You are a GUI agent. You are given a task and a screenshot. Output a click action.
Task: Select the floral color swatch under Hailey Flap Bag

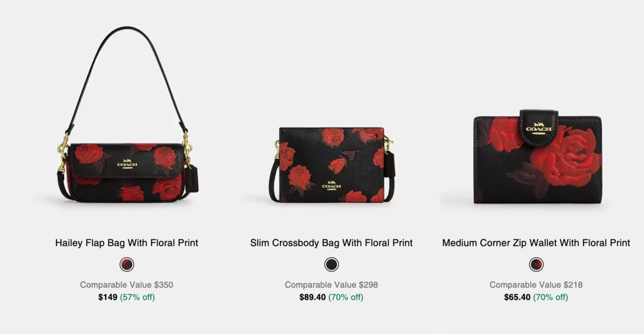click(x=127, y=264)
